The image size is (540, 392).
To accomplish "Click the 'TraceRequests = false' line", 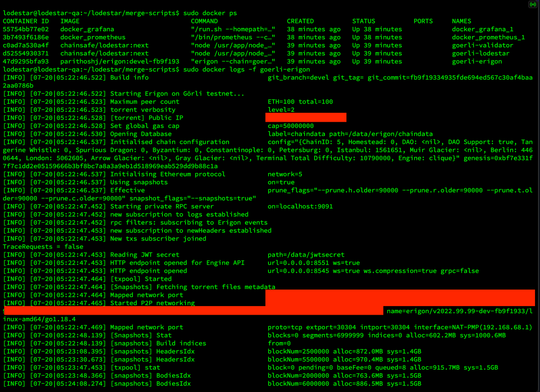I will pyautogui.click(x=43, y=247).
